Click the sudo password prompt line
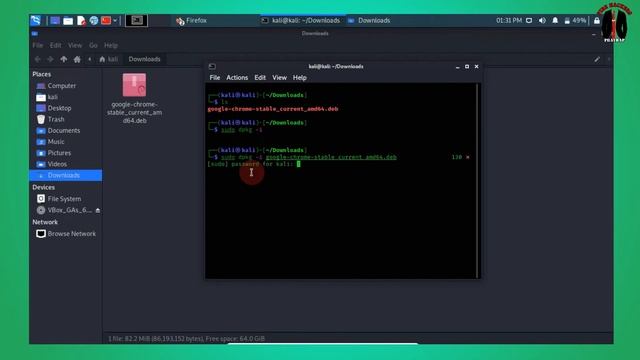The image size is (640, 360). pos(254,164)
